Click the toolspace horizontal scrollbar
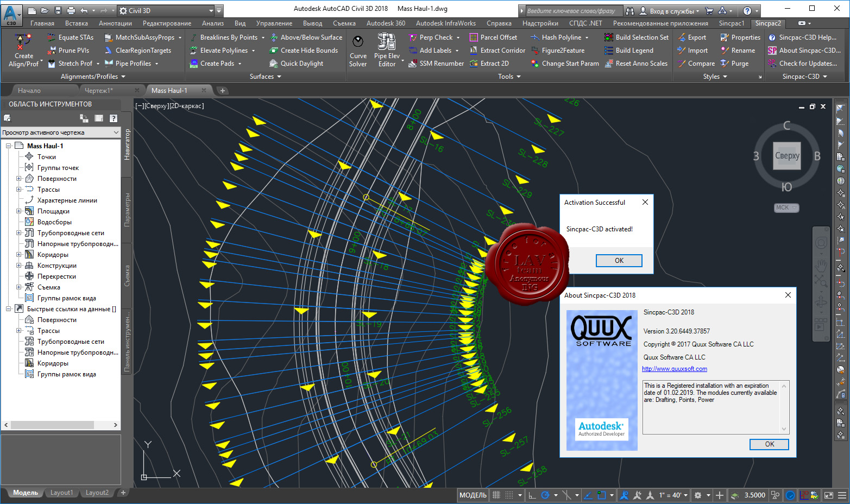This screenshot has width=850, height=504. (x=60, y=425)
